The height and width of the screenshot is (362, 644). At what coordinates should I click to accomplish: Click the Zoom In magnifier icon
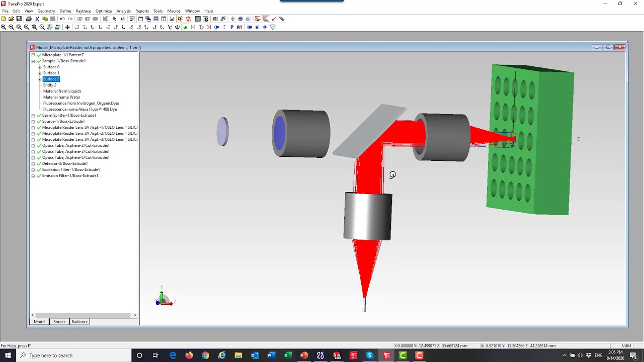click(4, 27)
